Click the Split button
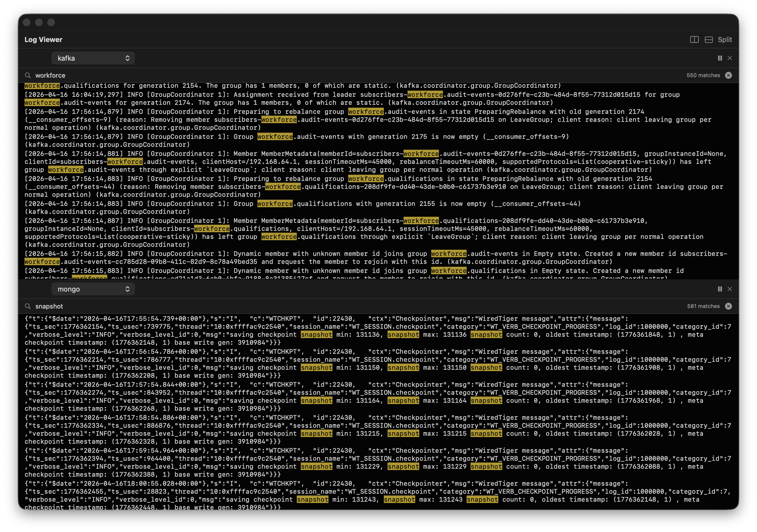757x532 pixels. [725, 40]
